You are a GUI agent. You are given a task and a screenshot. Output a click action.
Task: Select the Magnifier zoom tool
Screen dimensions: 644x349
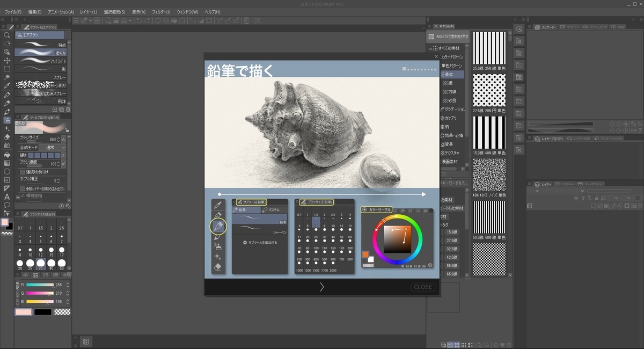coord(7,35)
